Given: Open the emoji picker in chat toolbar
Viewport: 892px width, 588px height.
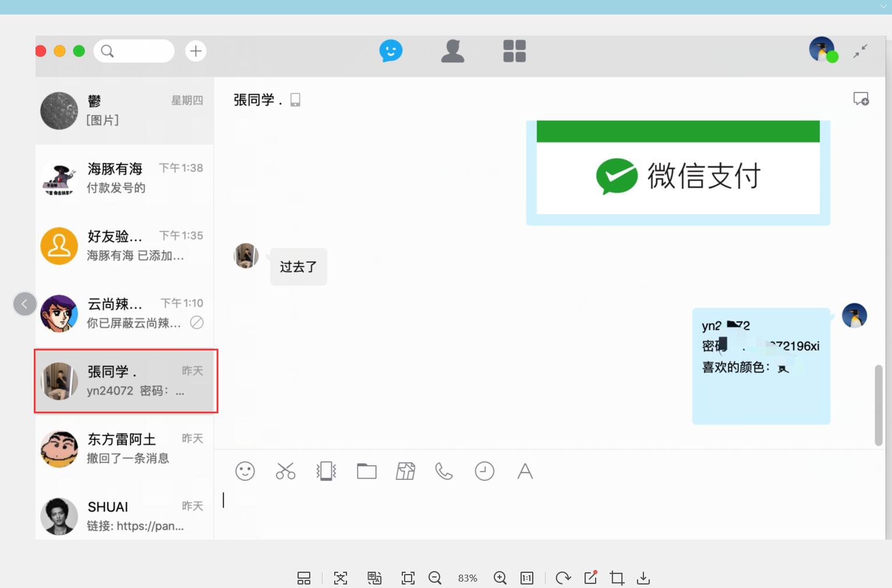Looking at the screenshot, I should click(245, 471).
